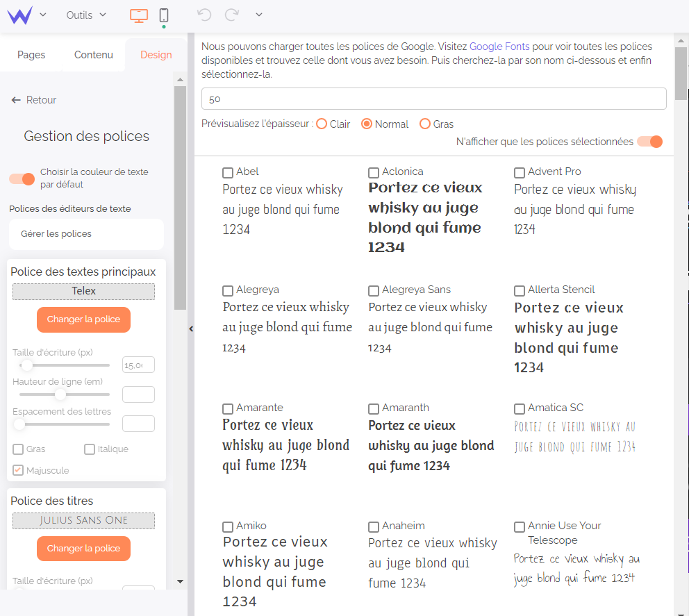Click the W logo in the top bar
The height and width of the screenshot is (616, 689).
(x=18, y=15)
